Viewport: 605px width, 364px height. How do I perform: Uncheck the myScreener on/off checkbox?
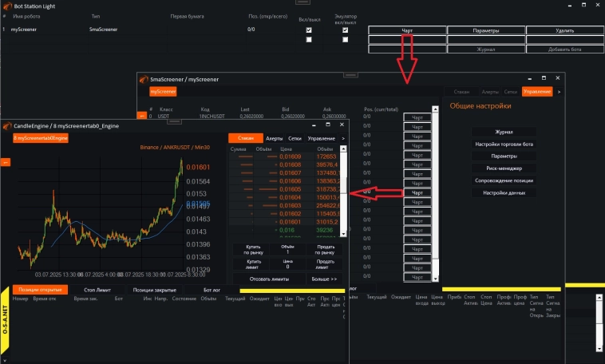[309, 30]
